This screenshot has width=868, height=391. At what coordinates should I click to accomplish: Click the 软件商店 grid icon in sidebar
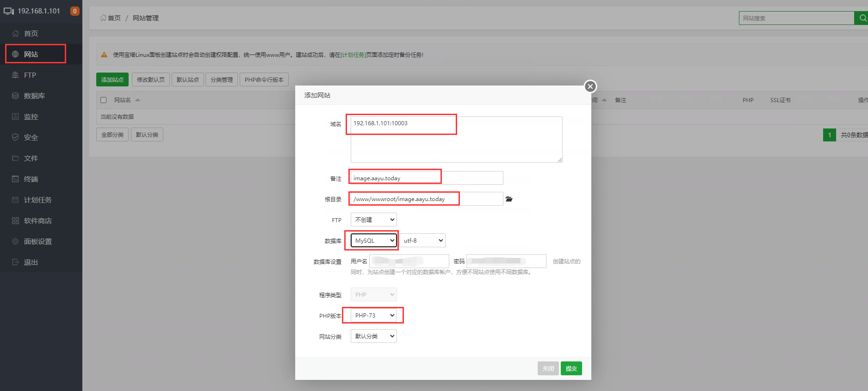coord(15,221)
